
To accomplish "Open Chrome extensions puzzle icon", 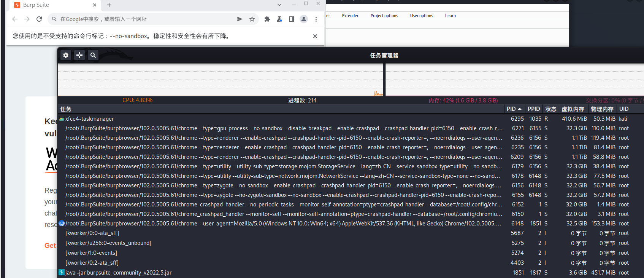I will pyautogui.click(x=267, y=19).
